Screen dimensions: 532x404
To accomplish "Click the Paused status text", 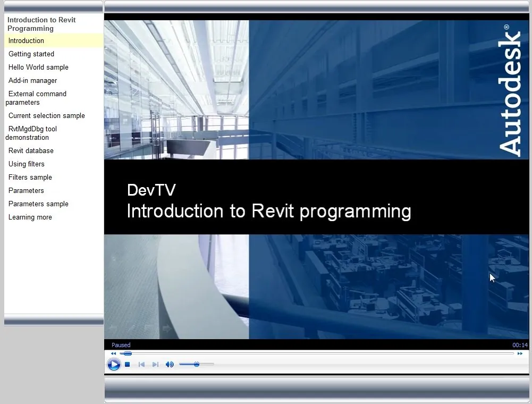I will (x=121, y=345).
